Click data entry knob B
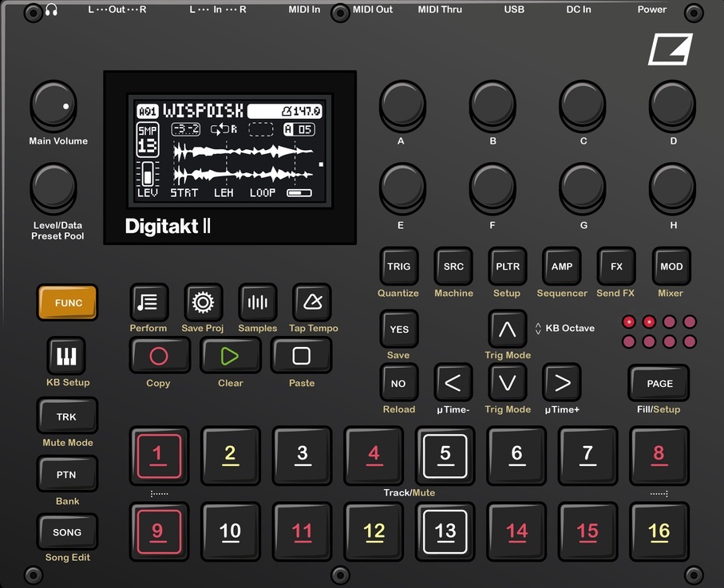Screen dimensions: 724x588 (493, 105)
